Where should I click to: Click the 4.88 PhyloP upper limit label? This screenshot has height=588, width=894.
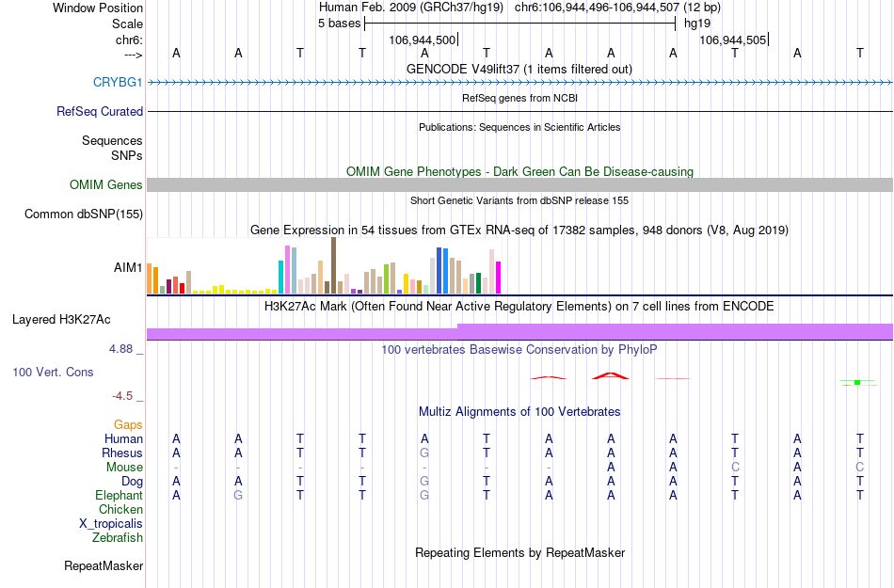(120, 349)
